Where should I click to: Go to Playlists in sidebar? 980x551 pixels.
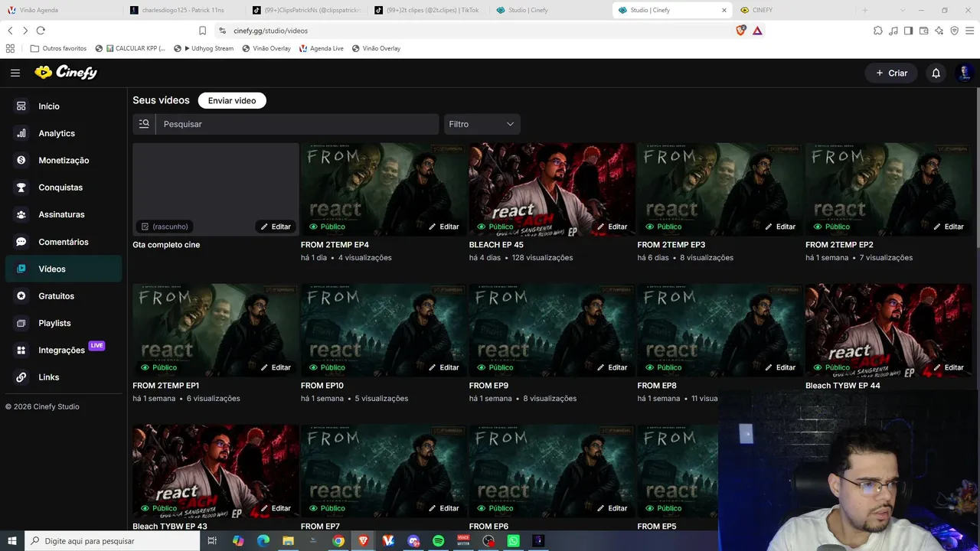click(54, 323)
